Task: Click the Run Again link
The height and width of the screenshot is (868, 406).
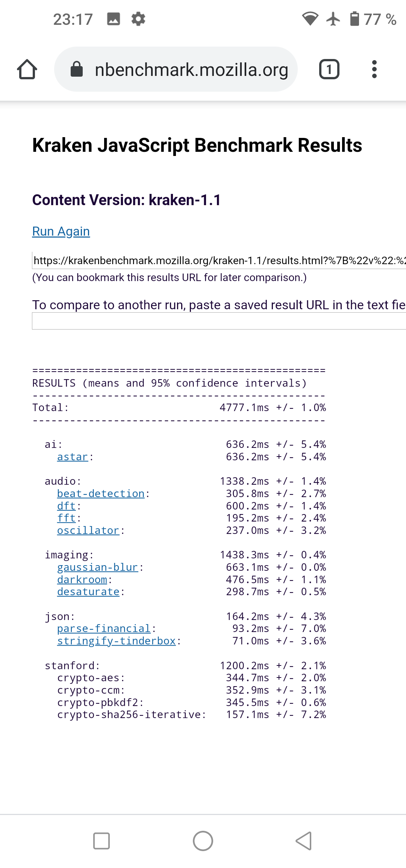Action: 61,231
